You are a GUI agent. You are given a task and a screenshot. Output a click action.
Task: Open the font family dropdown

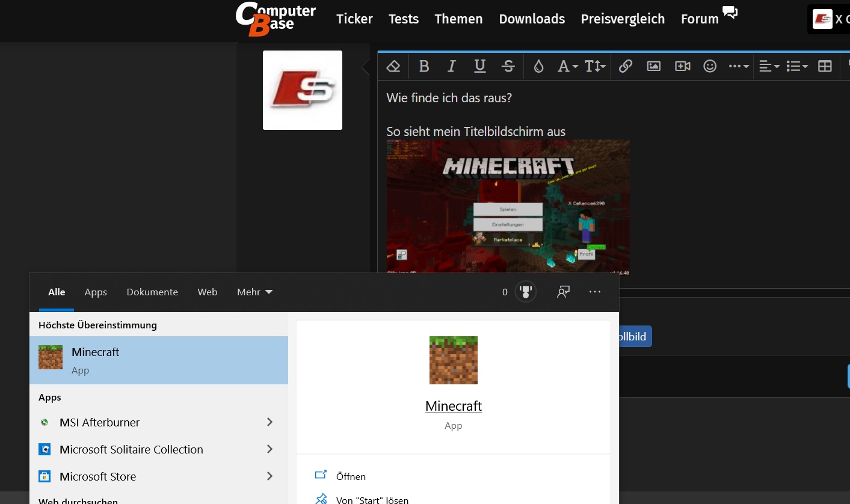[x=567, y=66]
